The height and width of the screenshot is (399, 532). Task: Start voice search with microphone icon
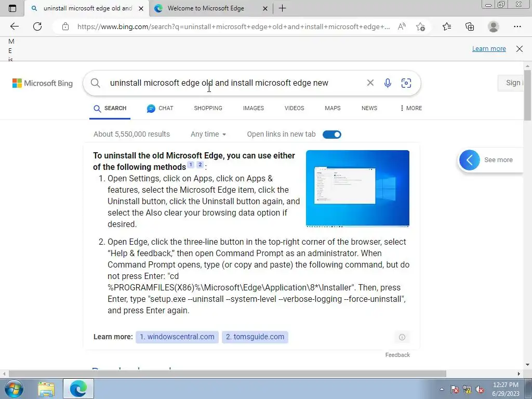[x=388, y=83]
